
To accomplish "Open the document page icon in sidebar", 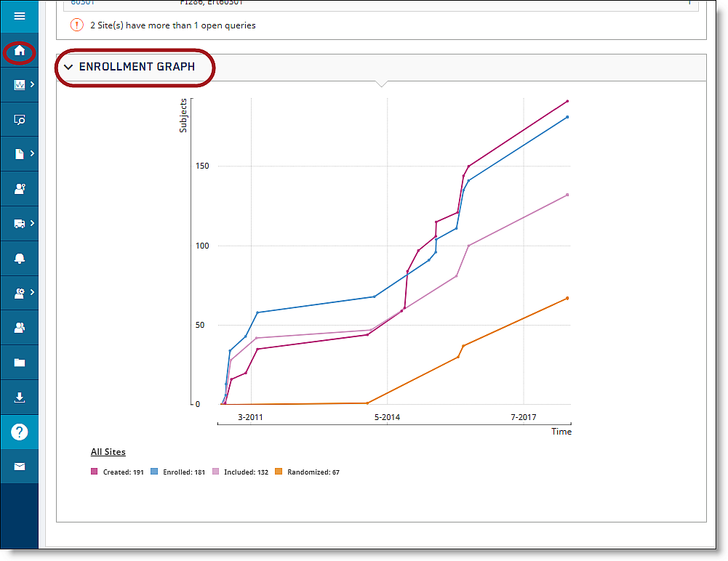I will point(20,154).
